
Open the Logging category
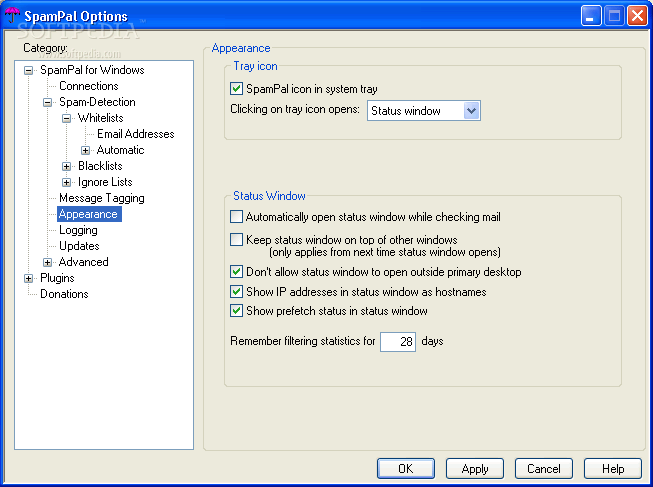point(78,230)
